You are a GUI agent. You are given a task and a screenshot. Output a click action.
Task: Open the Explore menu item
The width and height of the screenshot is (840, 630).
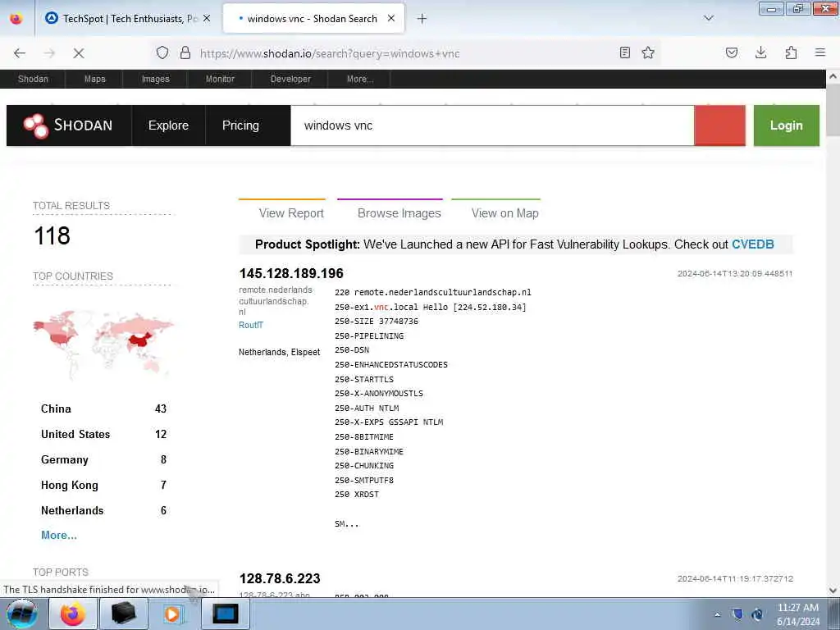click(x=168, y=126)
